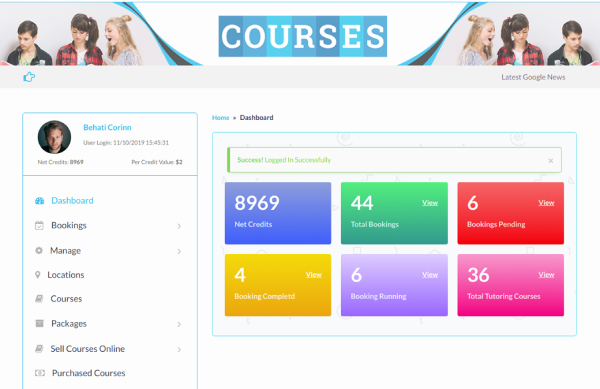Click the Manage gear icon
This screenshot has height=389, width=600.
(x=39, y=251)
